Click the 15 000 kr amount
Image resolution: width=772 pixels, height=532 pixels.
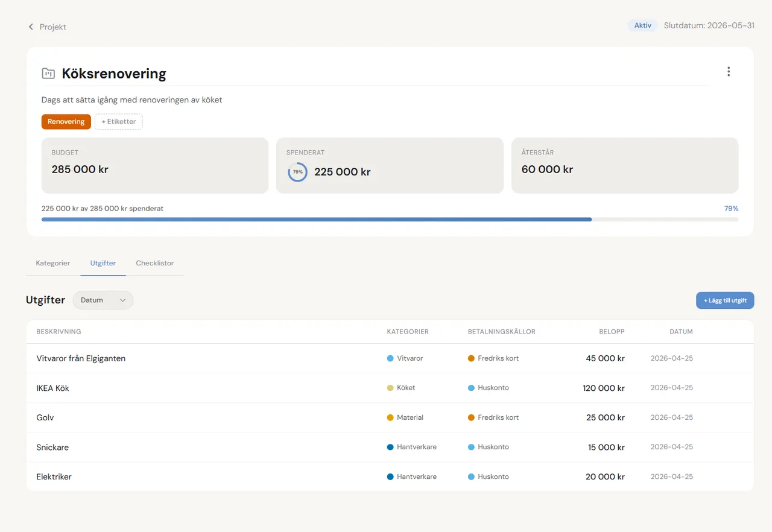click(606, 447)
